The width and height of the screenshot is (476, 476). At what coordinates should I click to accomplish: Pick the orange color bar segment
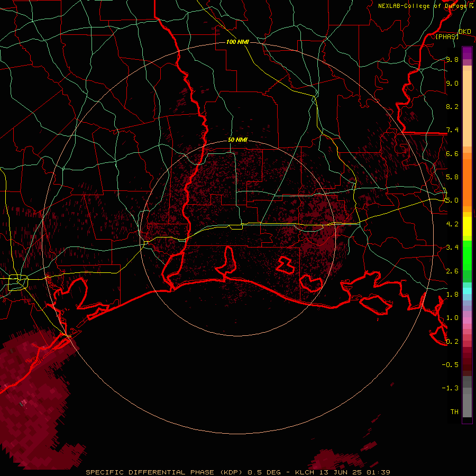coord(467,183)
